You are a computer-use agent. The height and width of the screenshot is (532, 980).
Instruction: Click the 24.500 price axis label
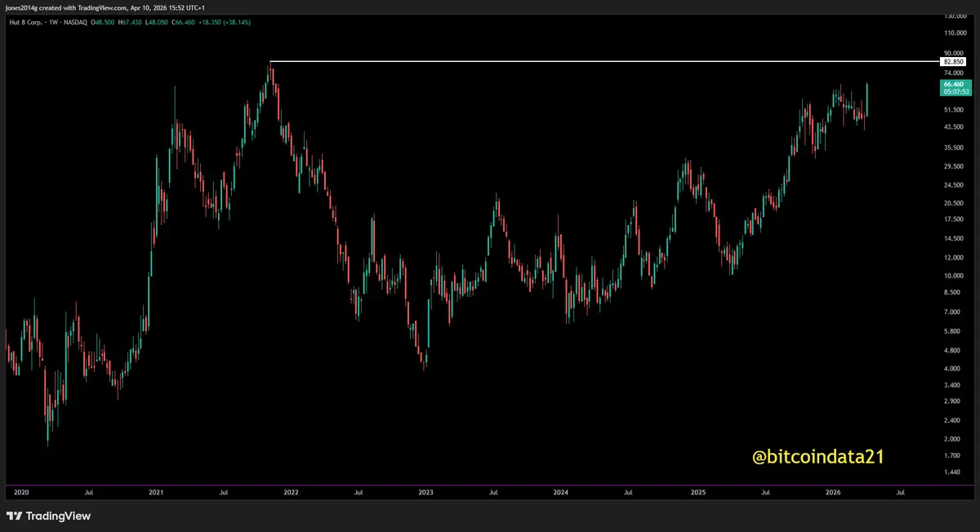point(955,185)
